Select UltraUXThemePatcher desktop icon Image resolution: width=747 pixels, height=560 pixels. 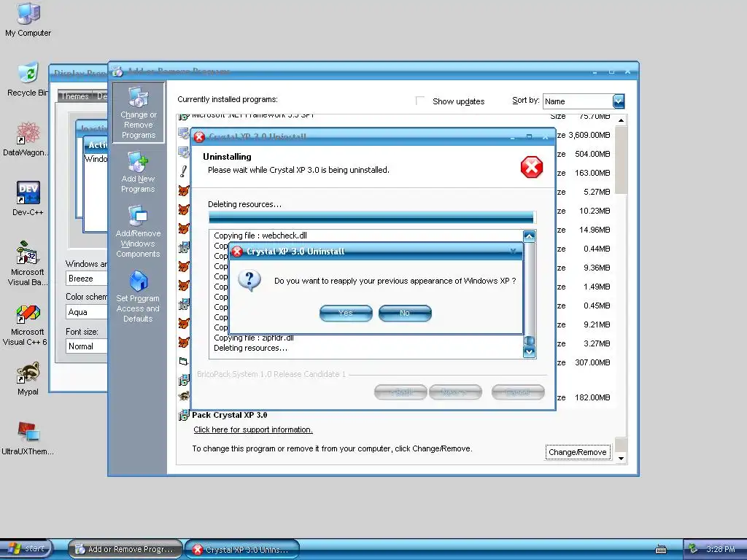pyautogui.click(x=28, y=438)
